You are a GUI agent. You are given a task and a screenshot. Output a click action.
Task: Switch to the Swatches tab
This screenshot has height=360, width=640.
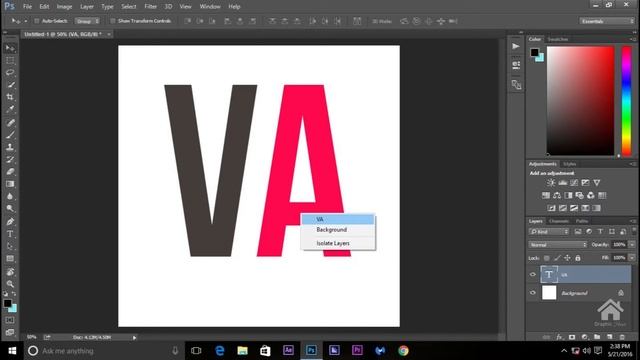(558, 39)
